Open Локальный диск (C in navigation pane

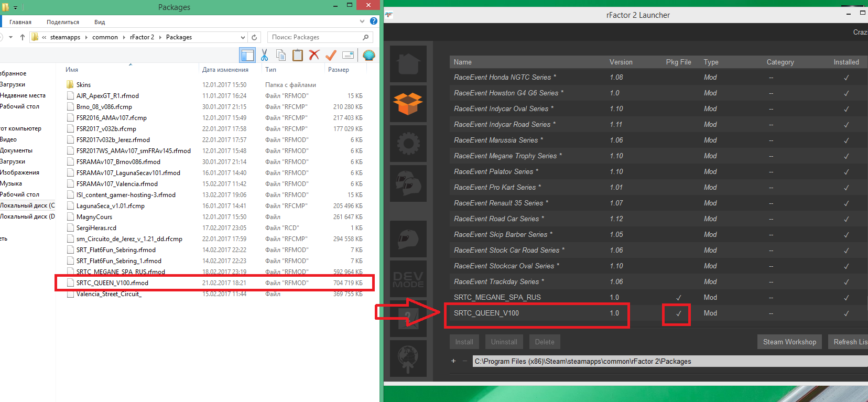point(27,205)
